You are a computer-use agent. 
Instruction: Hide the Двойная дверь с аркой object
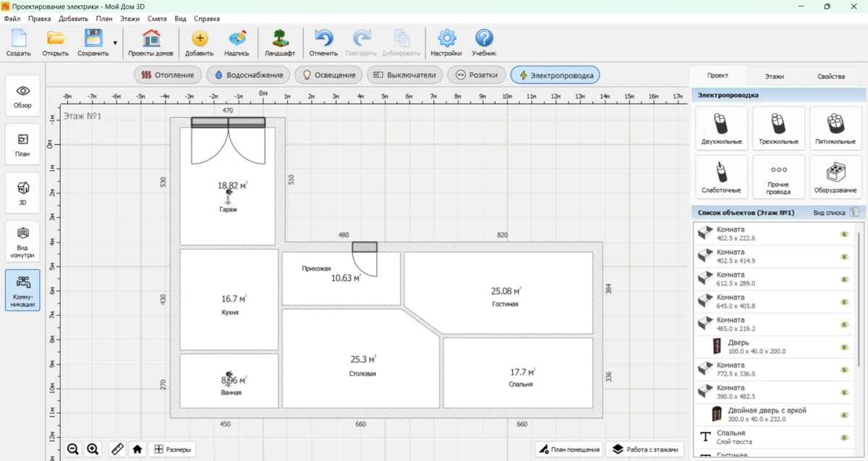843,415
